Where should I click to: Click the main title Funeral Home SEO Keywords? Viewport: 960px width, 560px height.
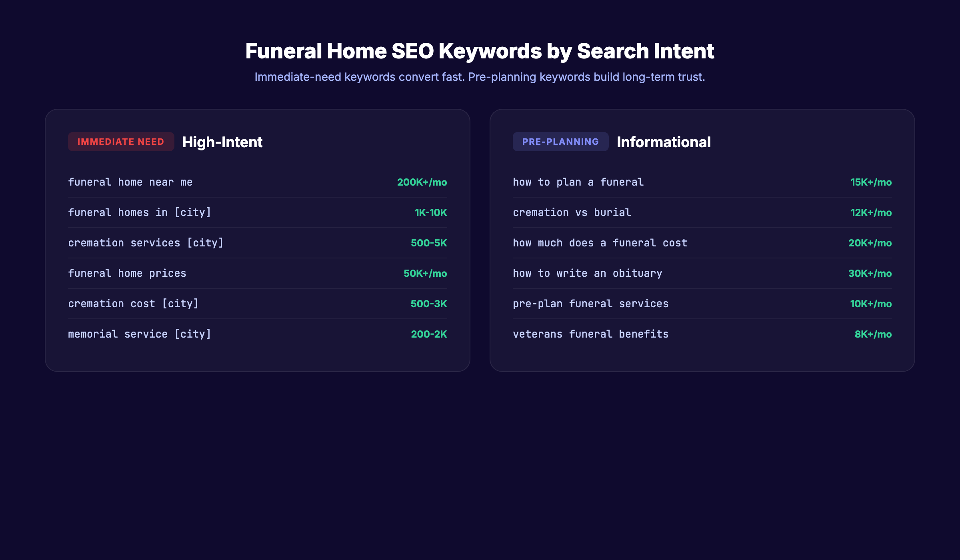(x=480, y=51)
